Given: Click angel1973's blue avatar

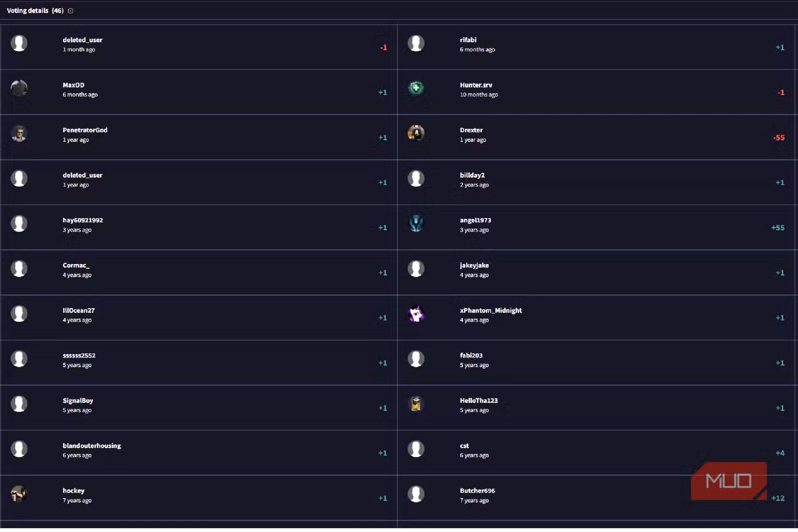Looking at the screenshot, I should tap(416, 223).
